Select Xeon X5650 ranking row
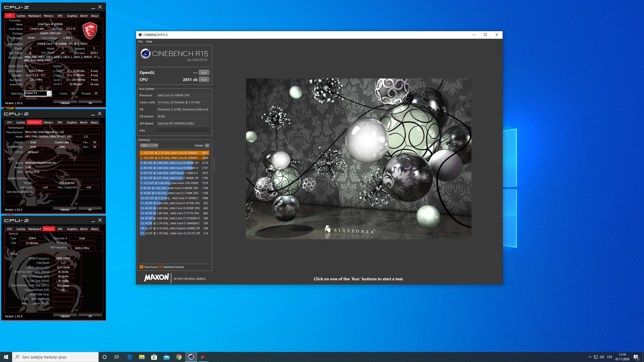Image resolution: width=644 pixels, height=362 pixels. [x=174, y=183]
